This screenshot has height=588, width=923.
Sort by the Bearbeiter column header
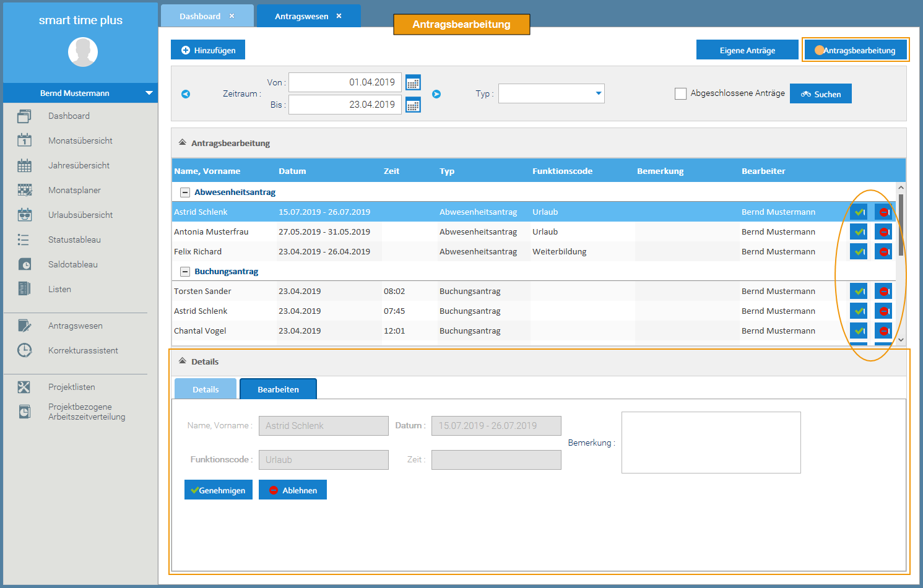763,171
